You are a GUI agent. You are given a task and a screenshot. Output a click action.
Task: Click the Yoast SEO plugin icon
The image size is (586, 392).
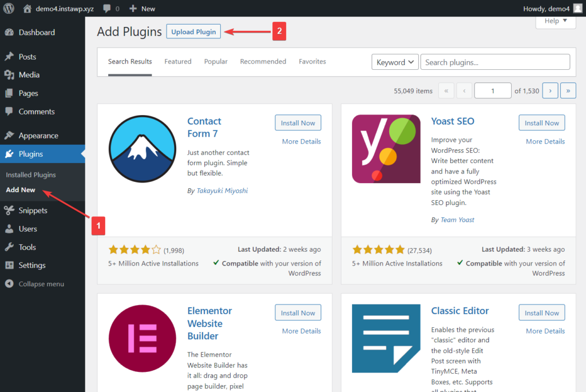click(386, 149)
